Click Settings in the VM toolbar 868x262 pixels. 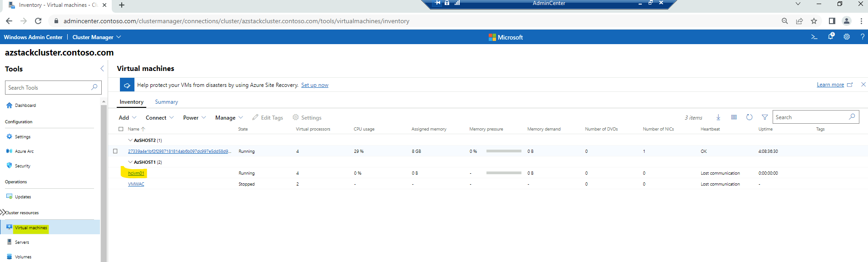(307, 117)
